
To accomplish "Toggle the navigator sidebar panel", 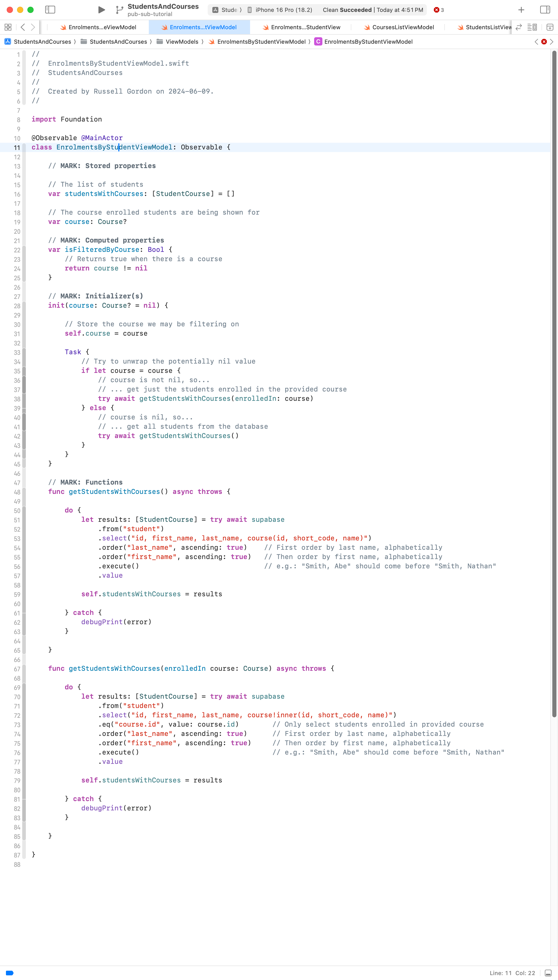I will (50, 10).
